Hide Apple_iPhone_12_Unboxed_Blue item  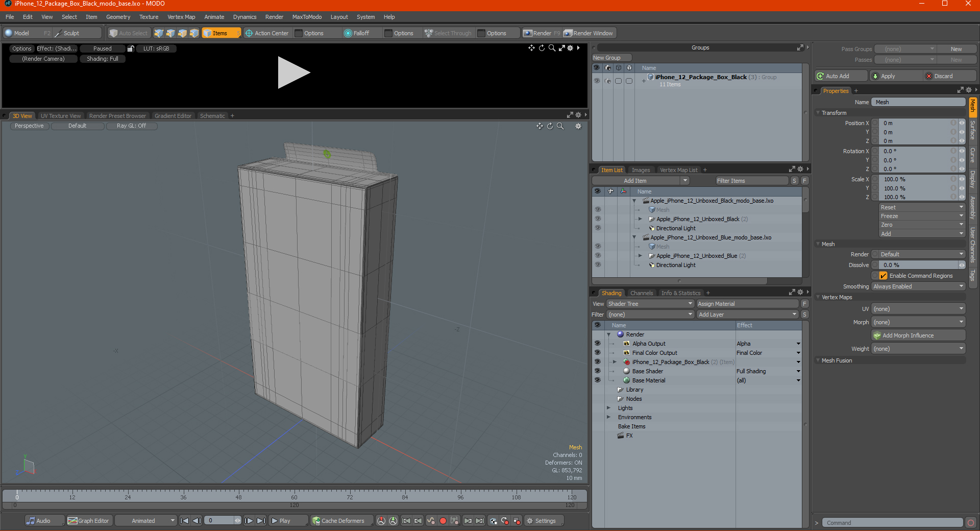coord(597,256)
